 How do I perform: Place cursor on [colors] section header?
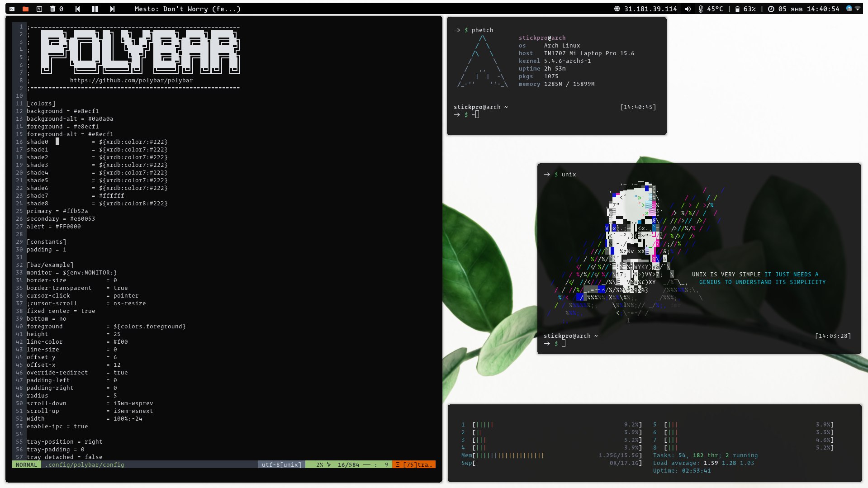(41, 103)
